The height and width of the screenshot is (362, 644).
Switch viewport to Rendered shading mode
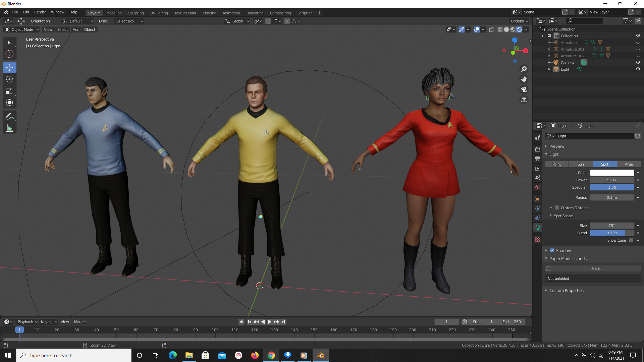click(519, 29)
